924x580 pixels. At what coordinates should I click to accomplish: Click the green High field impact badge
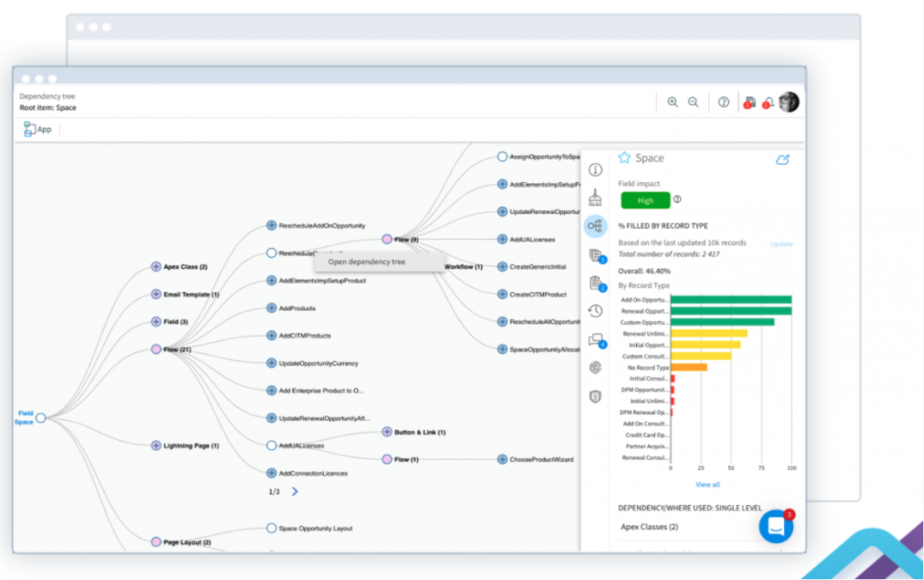[645, 200]
